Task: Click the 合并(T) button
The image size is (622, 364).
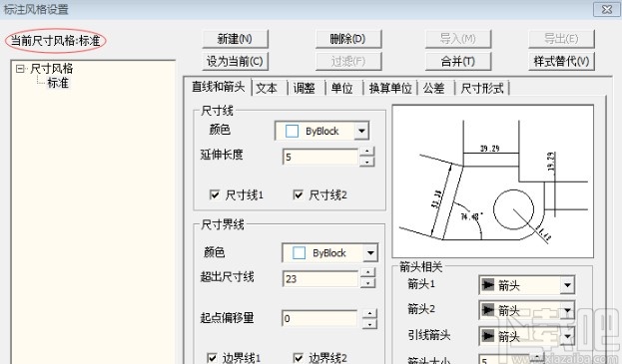Action: (458, 62)
